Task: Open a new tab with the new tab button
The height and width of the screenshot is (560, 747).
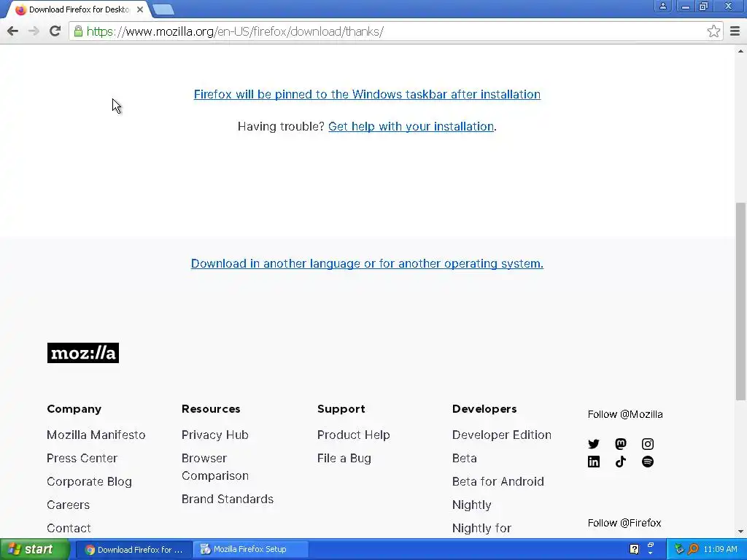Action: click(x=163, y=9)
